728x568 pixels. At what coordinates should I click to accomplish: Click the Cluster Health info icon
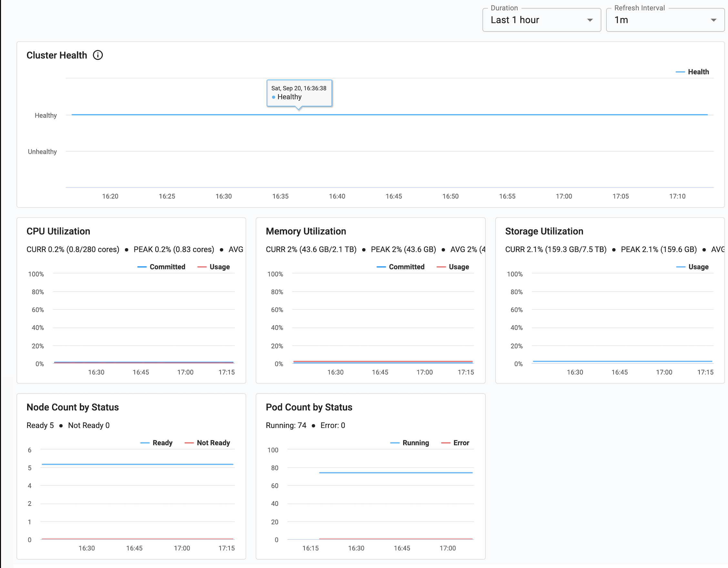(98, 55)
